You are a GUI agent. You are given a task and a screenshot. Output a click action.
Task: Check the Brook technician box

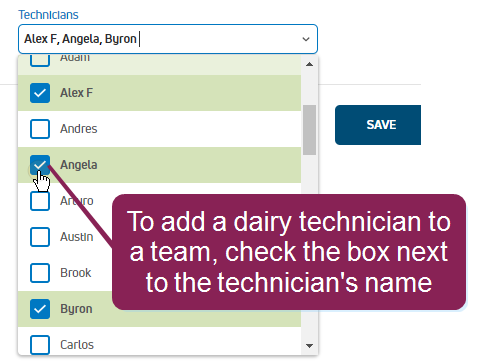(x=40, y=273)
